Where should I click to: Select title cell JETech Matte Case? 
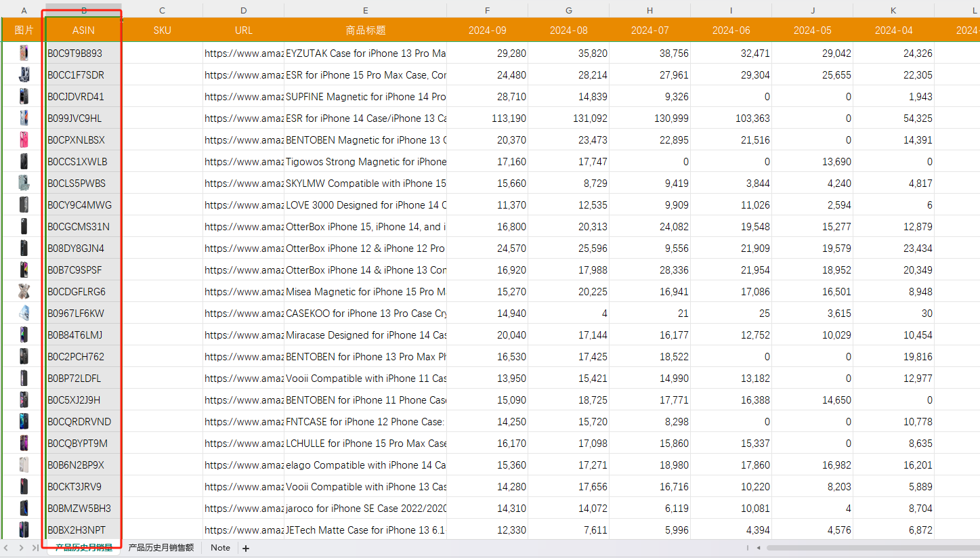(x=365, y=530)
